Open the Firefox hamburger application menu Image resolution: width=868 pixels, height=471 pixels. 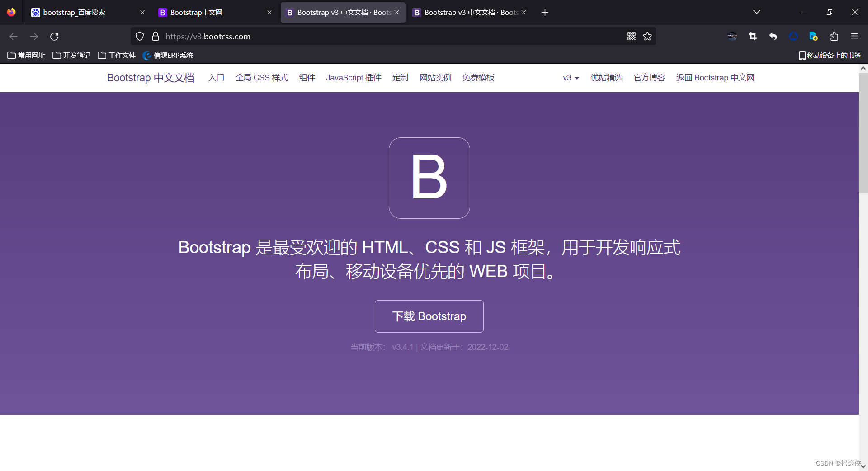click(854, 36)
